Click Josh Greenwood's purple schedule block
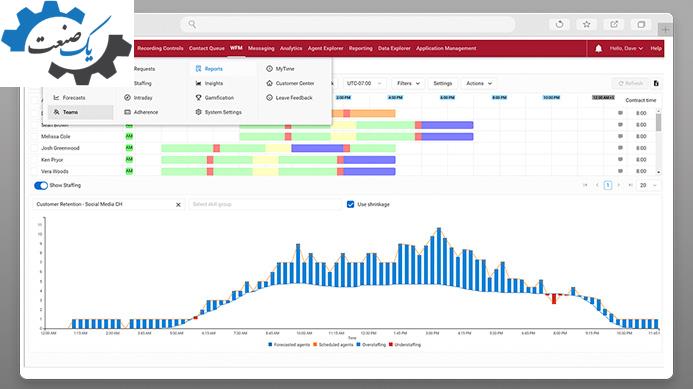This screenshot has height=389, width=693. pos(317,148)
